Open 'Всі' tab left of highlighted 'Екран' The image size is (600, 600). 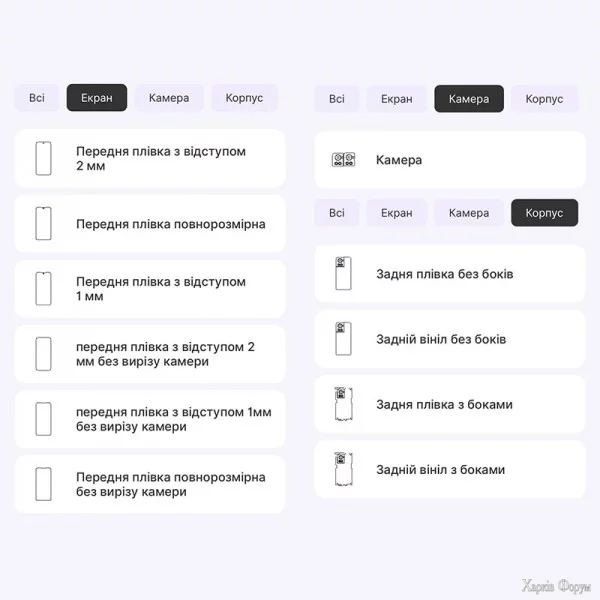(x=37, y=98)
